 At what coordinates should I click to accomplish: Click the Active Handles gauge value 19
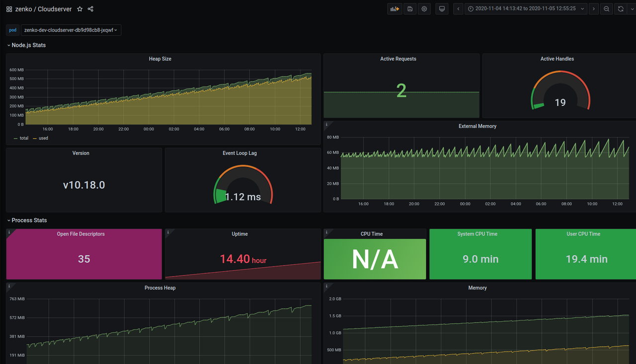point(560,103)
